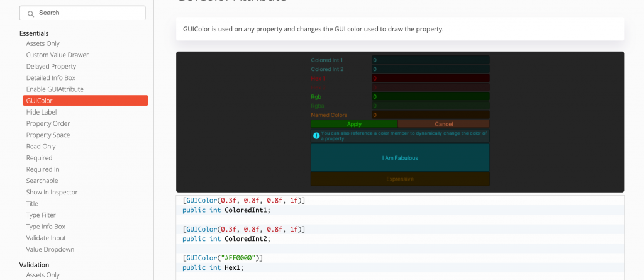Screen dimensions: 644x280
Task: Click the Rgb label in the preview
Action: [x=316, y=97]
